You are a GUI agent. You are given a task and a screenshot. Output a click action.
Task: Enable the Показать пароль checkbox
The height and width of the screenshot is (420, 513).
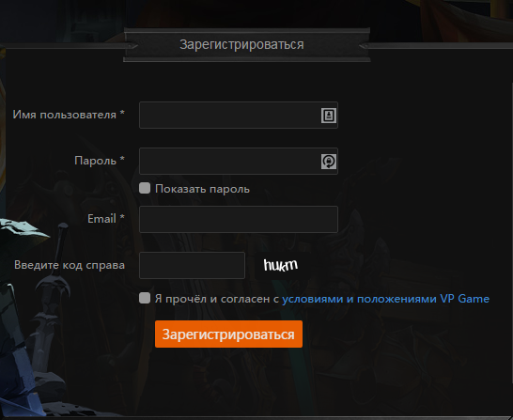[x=145, y=188]
